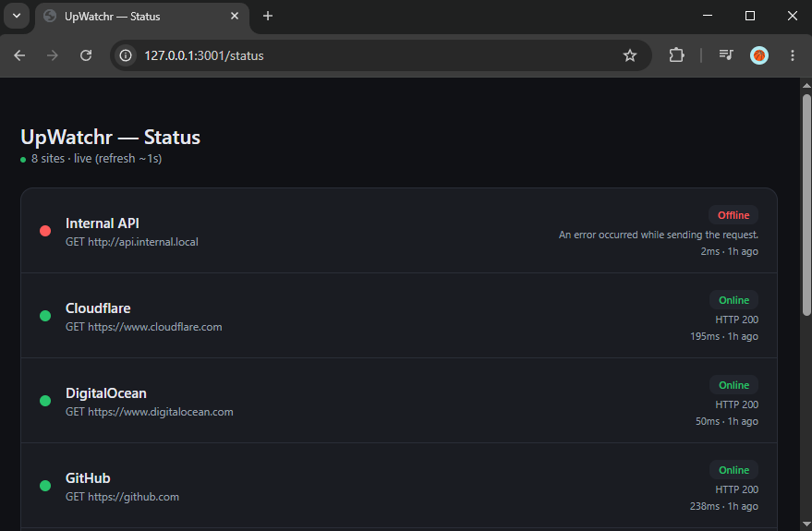
Task: Click GET http://api.internal.local text
Action: [131, 242]
